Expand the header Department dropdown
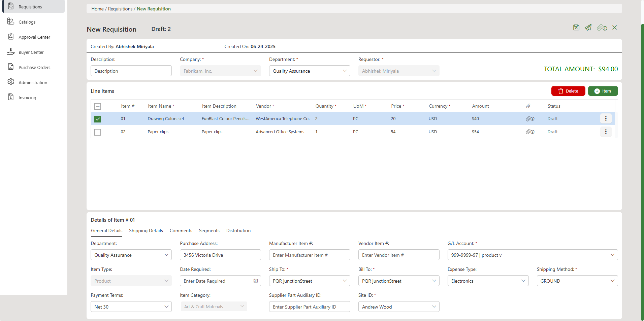 (x=310, y=71)
